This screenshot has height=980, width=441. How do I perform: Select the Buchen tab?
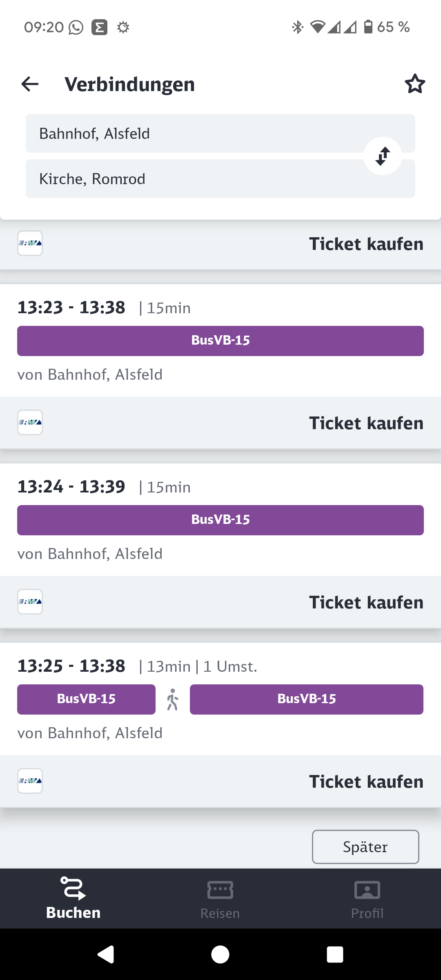73,898
